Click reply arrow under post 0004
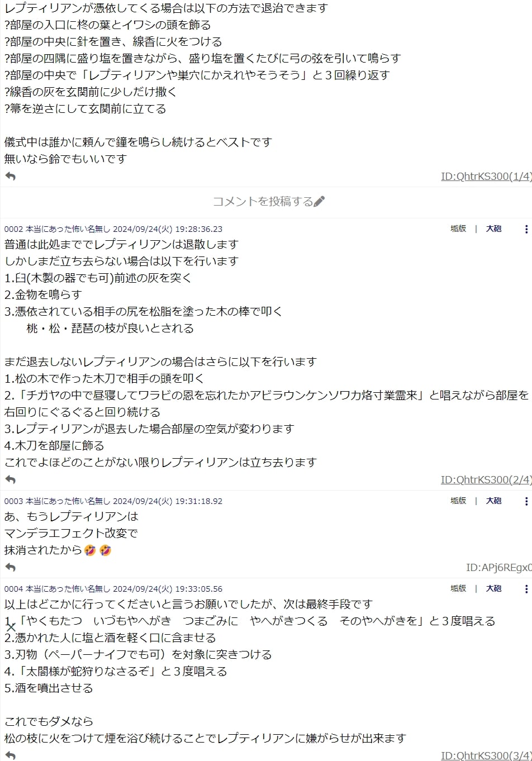 10,755
